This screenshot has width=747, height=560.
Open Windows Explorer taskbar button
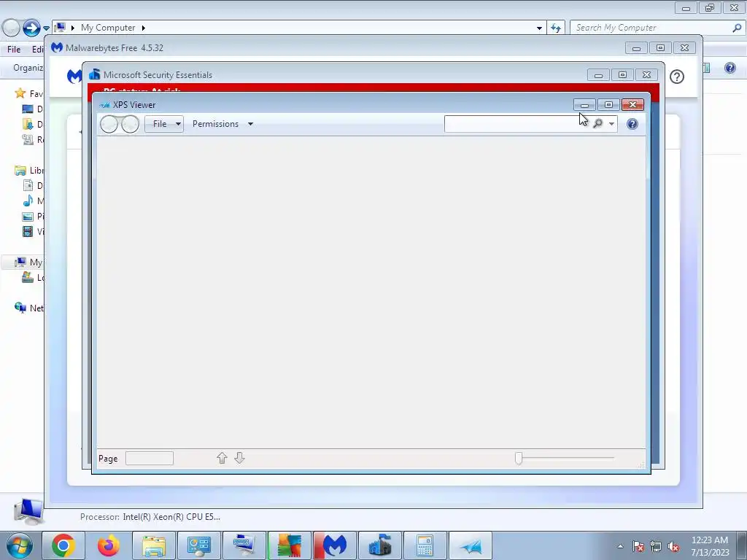pyautogui.click(x=154, y=545)
